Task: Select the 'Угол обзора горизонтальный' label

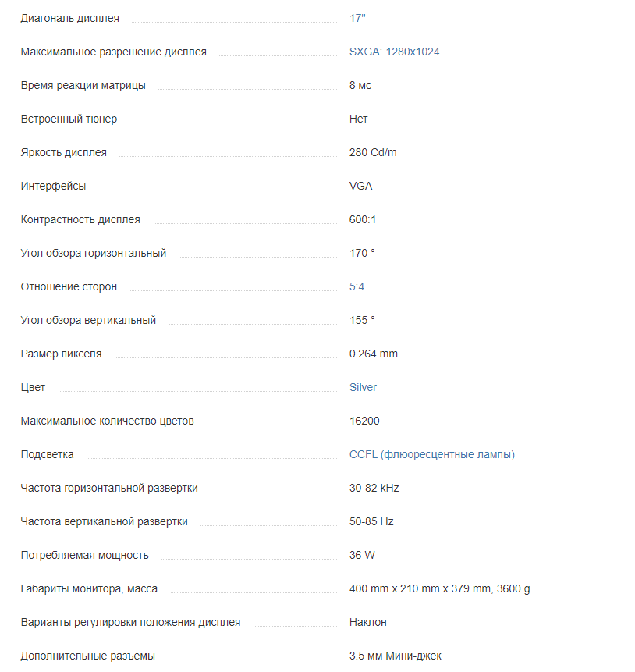Action: (94, 253)
